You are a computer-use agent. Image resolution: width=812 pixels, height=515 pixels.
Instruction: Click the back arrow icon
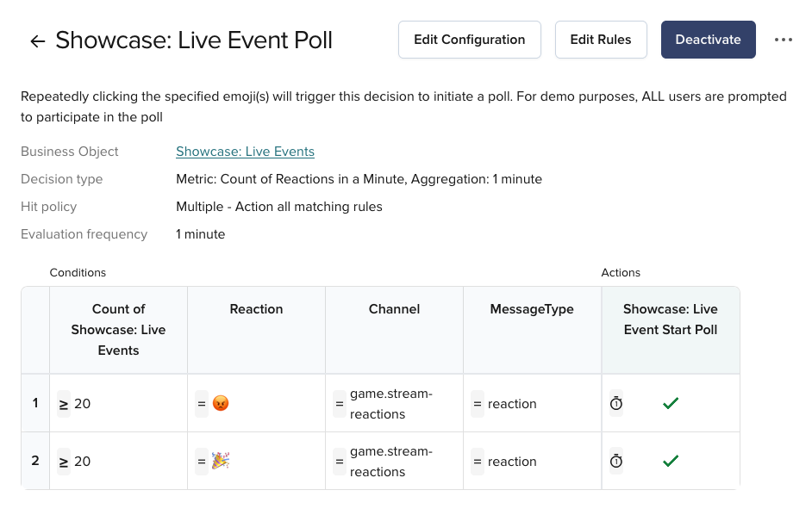(37, 41)
